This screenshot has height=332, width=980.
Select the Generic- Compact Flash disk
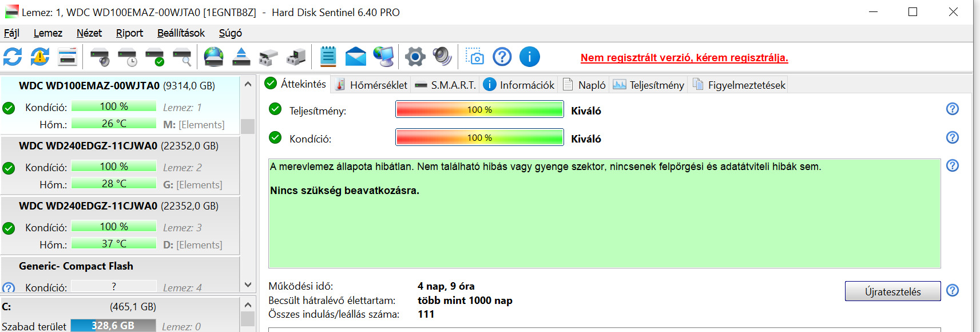click(120, 275)
